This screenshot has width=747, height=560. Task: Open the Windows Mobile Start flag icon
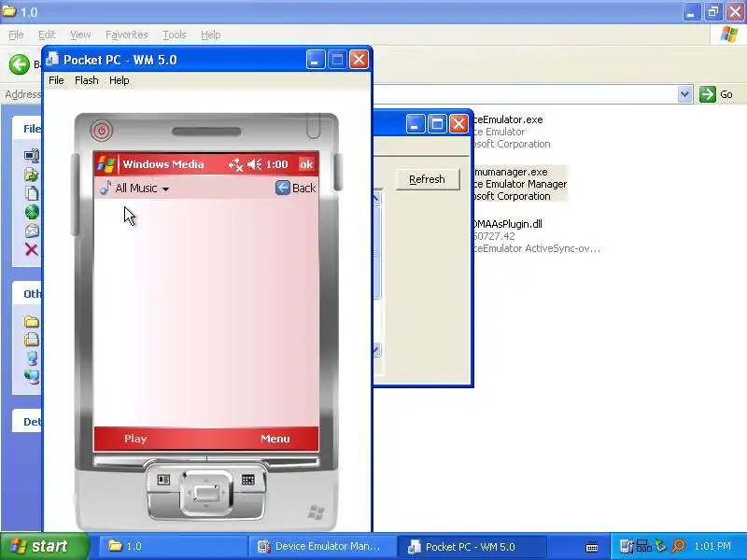point(106,165)
